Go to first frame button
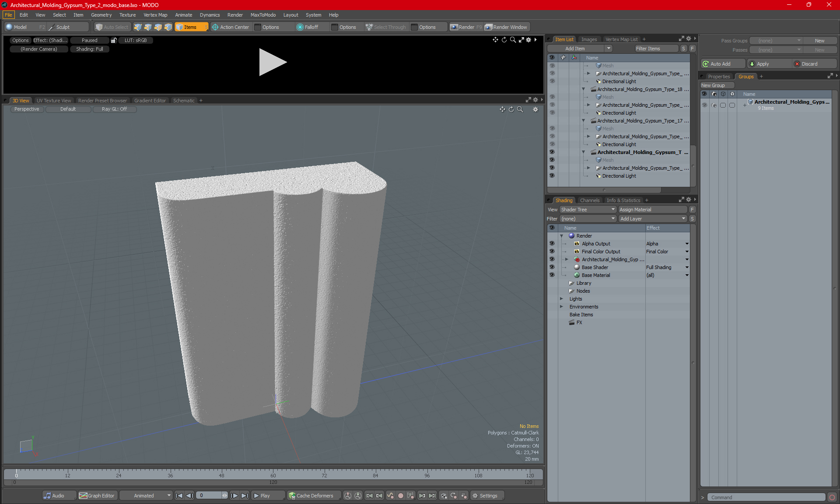 [x=179, y=496]
